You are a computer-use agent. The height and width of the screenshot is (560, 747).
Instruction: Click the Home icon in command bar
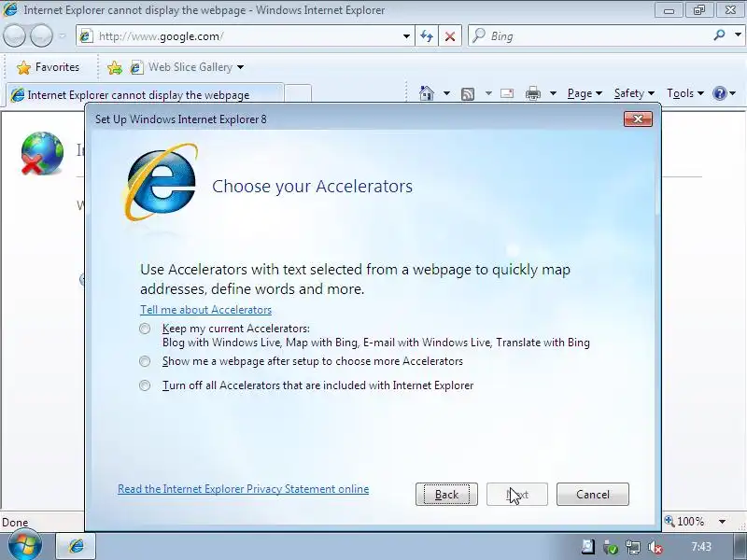(x=427, y=93)
